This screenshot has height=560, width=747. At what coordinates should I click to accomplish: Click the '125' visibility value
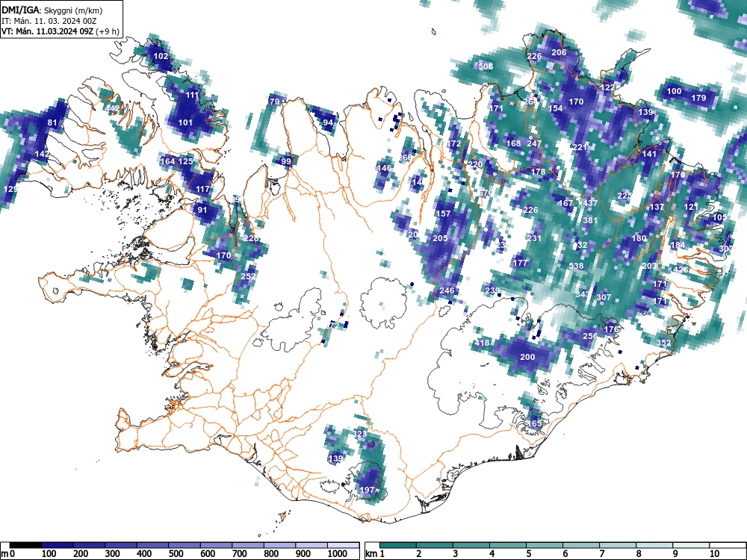(x=186, y=161)
